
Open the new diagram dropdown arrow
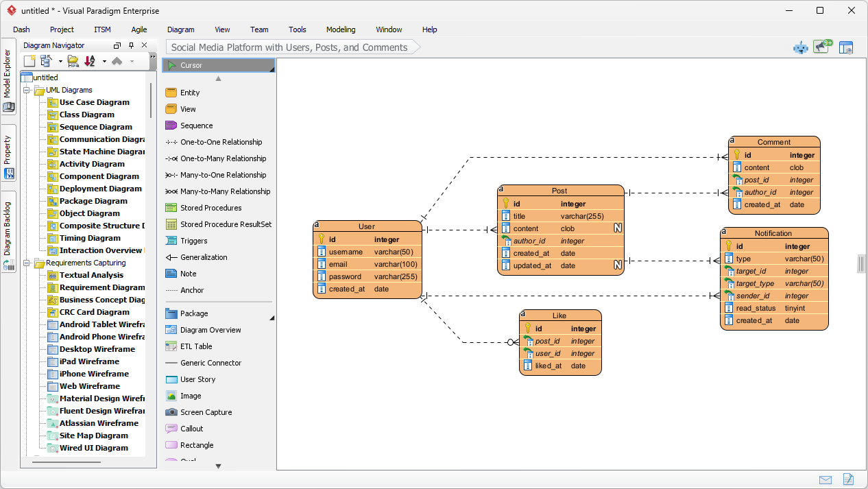point(60,61)
